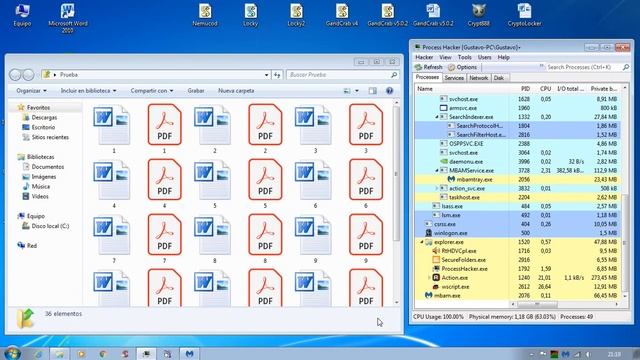Open the Organizar dropdown menu
The image size is (640, 360).
pyautogui.click(x=31, y=91)
